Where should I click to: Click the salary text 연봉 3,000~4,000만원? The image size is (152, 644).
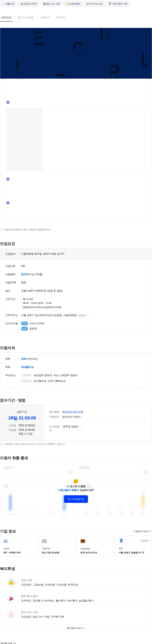42,291
